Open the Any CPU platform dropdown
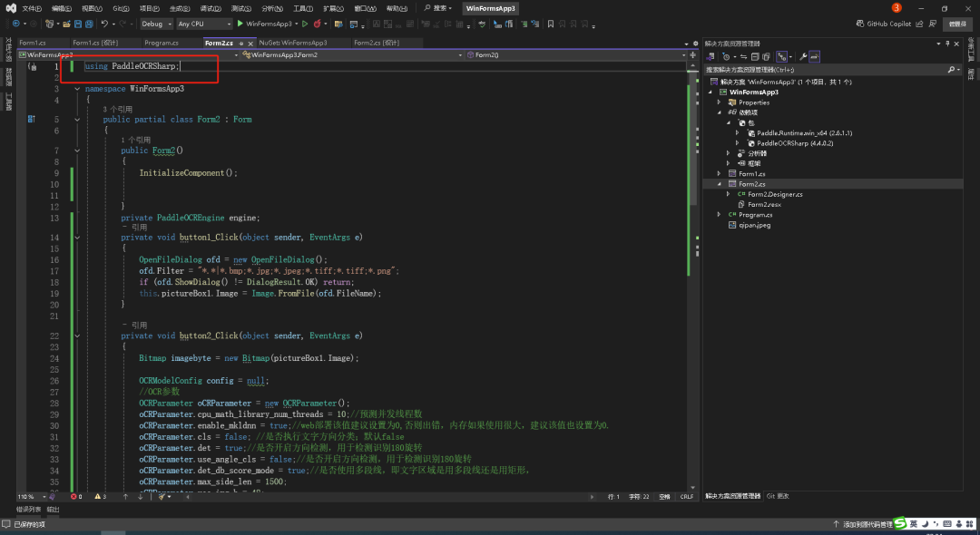The image size is (980, 535). click(x=203, y=24)
